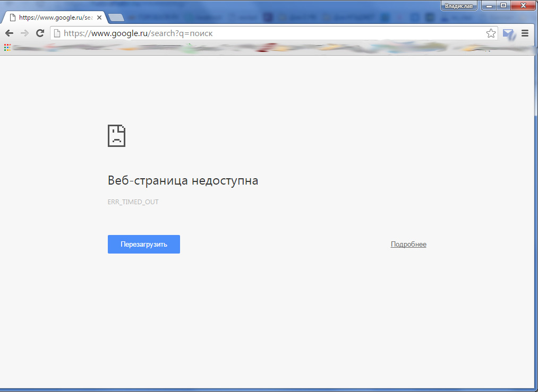Maximize the browser window

coord(503,5)
